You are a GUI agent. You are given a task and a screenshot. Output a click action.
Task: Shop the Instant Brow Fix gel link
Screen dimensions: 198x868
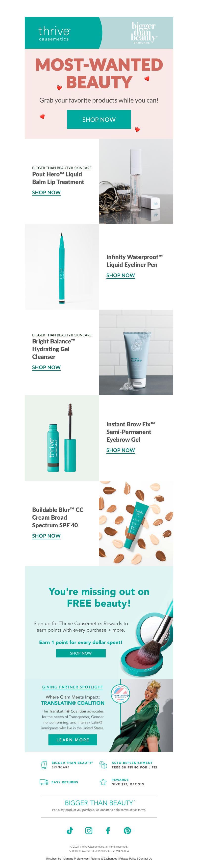(121, 450)
